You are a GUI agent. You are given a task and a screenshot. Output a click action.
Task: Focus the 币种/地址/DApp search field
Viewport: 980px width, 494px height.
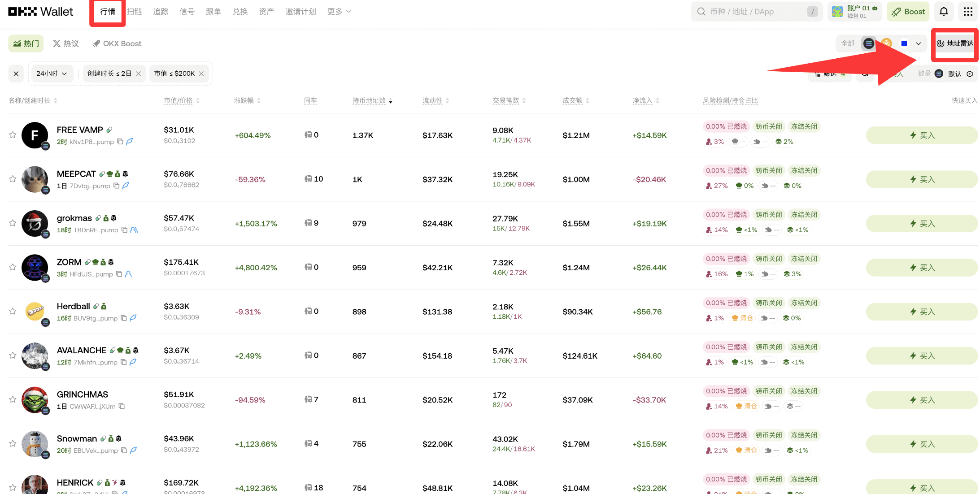754,12
